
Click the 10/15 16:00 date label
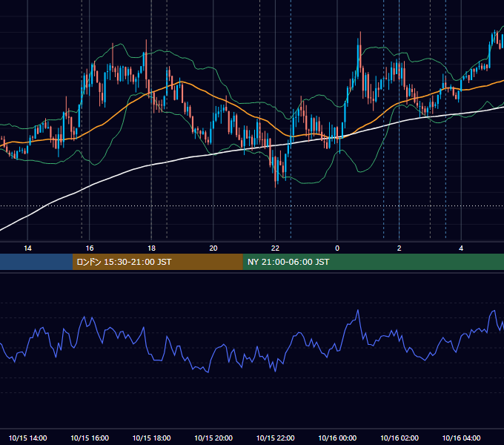click(90, 438)
